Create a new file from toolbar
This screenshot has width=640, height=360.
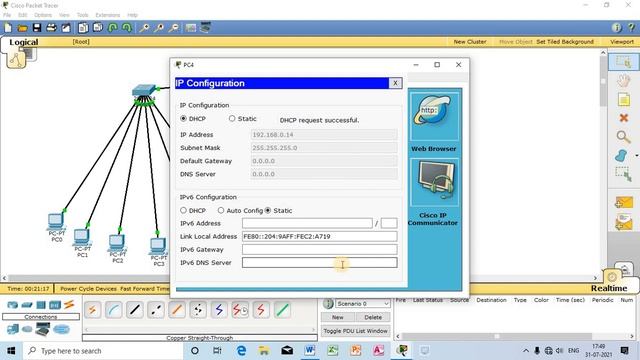[x=8, y=28]
